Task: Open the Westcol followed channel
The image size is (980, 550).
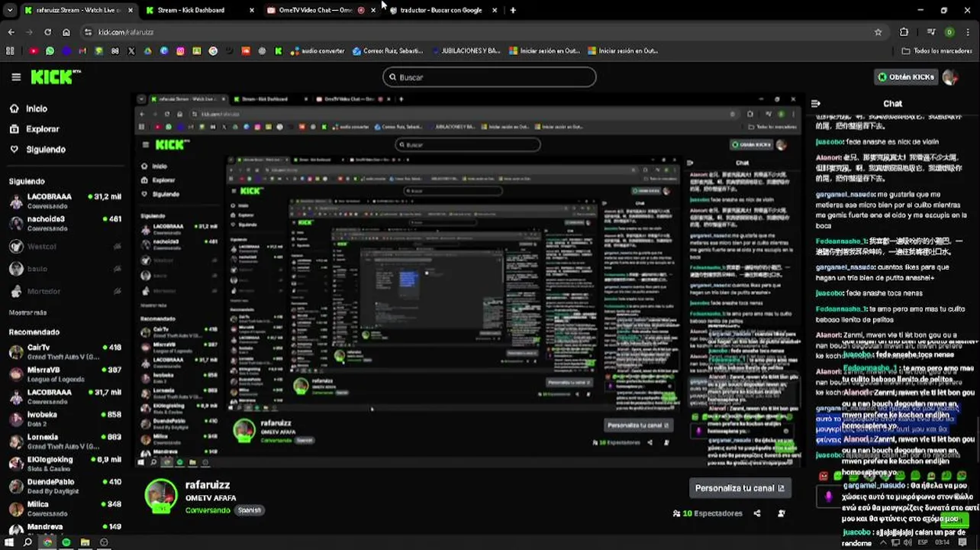Action: point(65,246)
